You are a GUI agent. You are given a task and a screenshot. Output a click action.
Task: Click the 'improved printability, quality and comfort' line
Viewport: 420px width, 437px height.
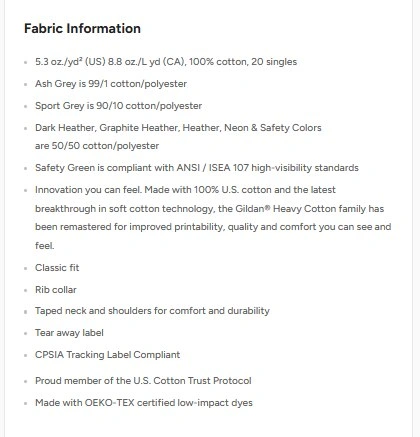click(213, 227)
